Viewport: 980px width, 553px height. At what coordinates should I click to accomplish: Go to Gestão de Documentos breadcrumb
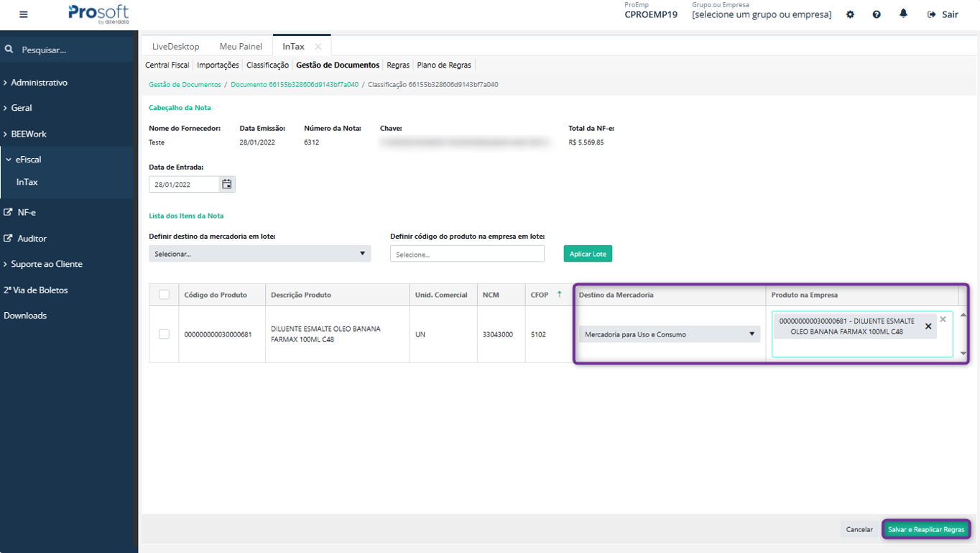[x=185, y=85]
